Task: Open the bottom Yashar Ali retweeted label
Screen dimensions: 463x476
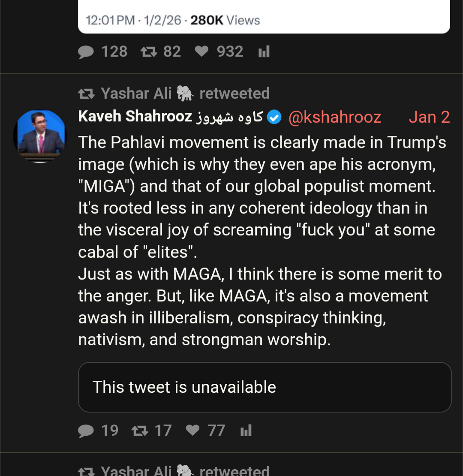Action: (x=184, y=471)
